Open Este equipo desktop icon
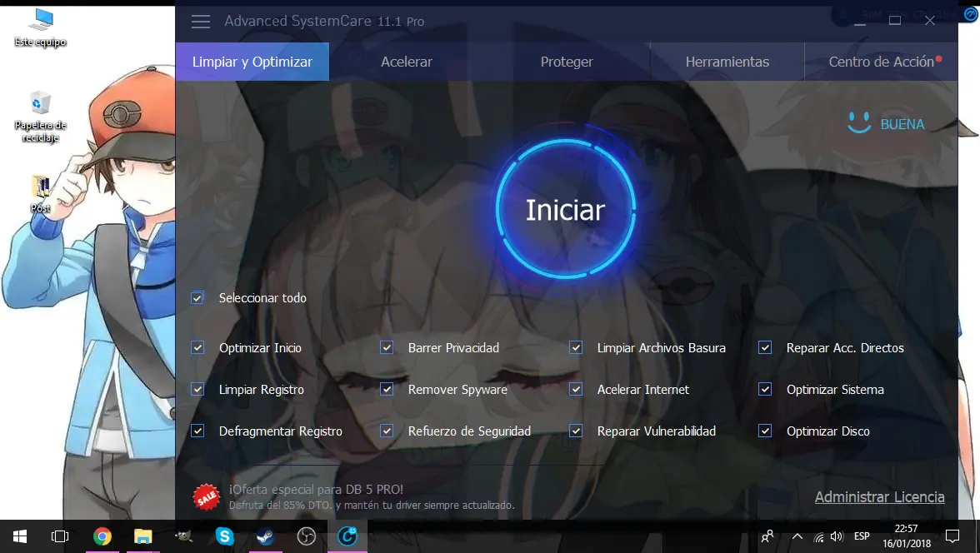 tap(41, 28)
